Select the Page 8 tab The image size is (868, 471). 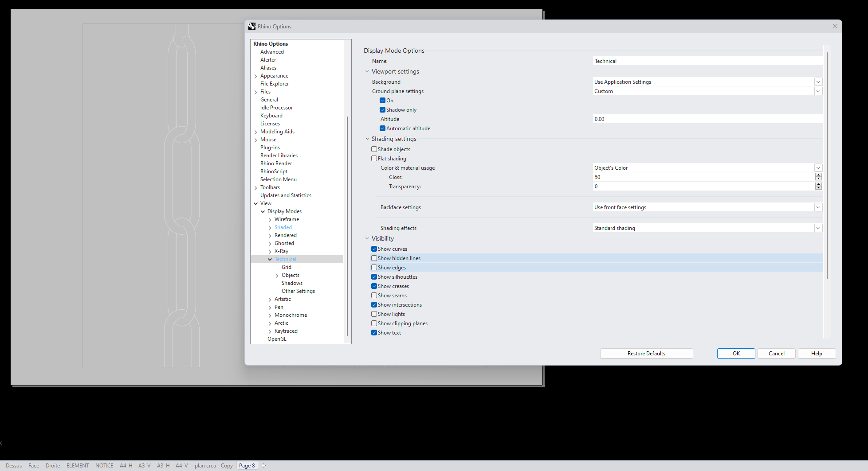pos(247,466)
